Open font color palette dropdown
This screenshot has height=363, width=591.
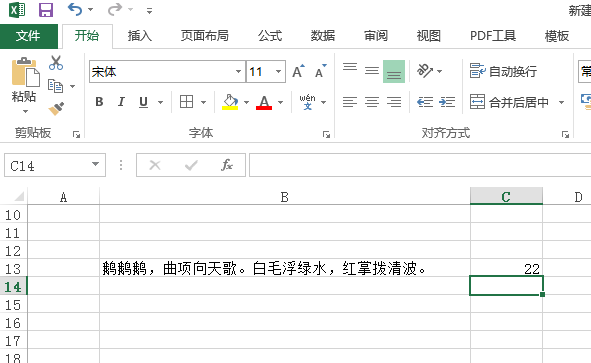[280, 102]
